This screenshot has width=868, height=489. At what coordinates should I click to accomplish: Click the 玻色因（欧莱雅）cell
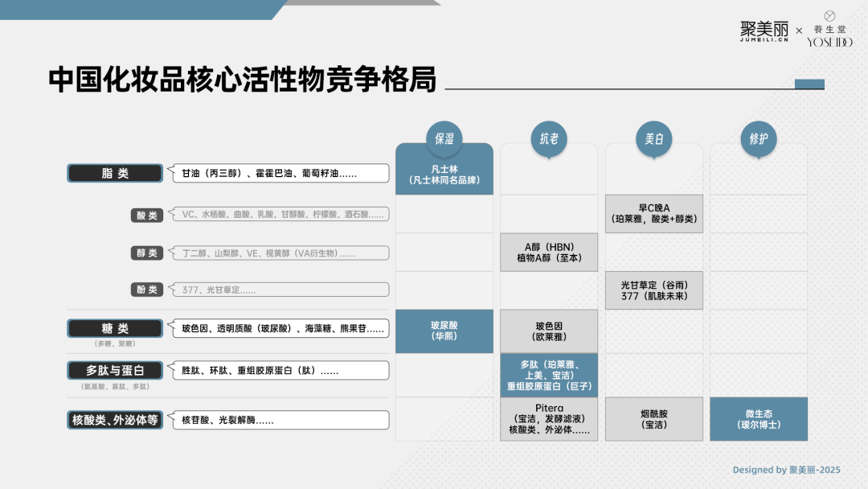coord(549,331)
